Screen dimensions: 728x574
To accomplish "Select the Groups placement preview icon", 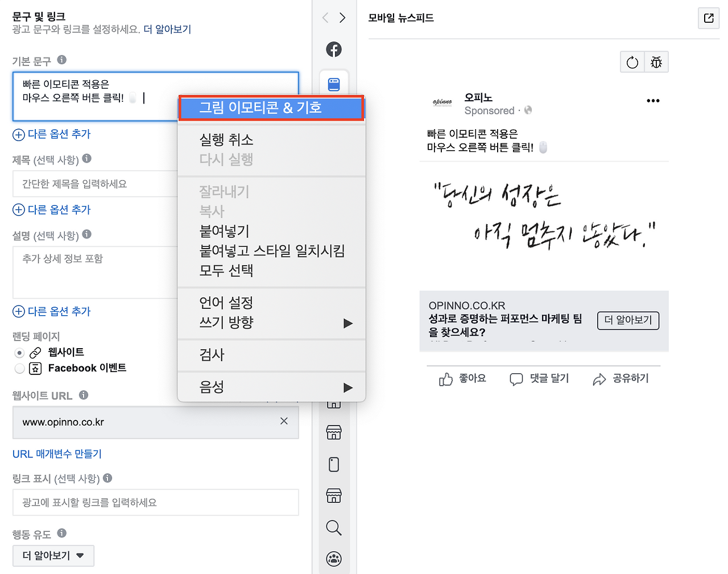I will coord(334,559).
